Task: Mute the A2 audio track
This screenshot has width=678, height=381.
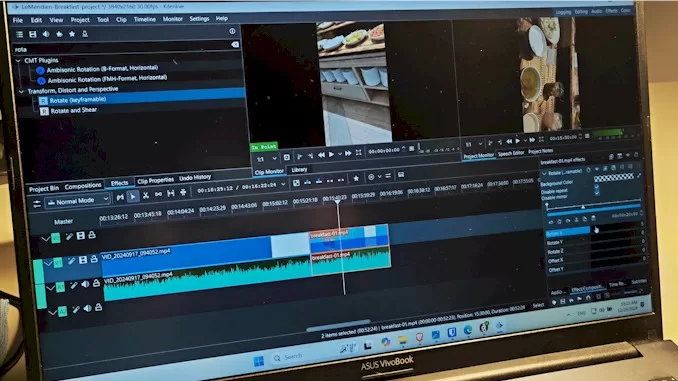Action: pyautogui.click(x=87, y=308)
